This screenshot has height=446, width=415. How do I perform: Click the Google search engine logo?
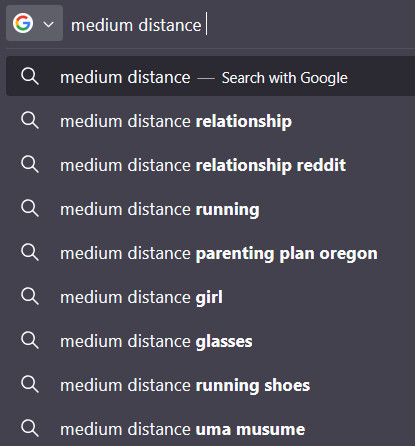click(23, 23)
